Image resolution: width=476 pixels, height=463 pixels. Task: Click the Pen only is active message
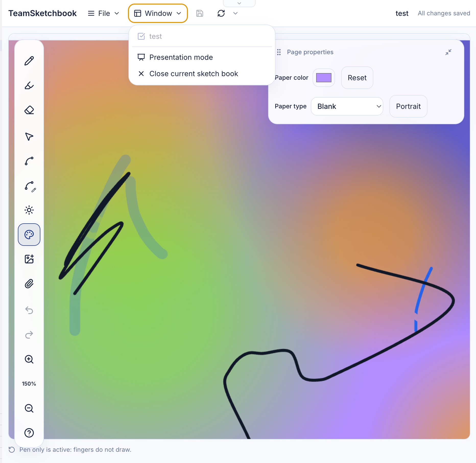tap(75, 450)
